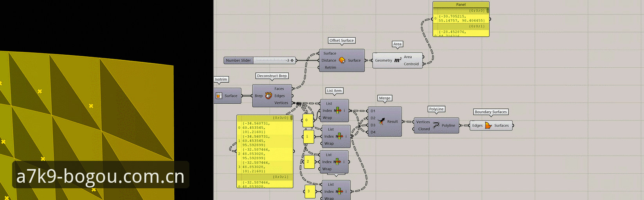
Task: Click the top Panel title bar
Action: coord(461,5)
